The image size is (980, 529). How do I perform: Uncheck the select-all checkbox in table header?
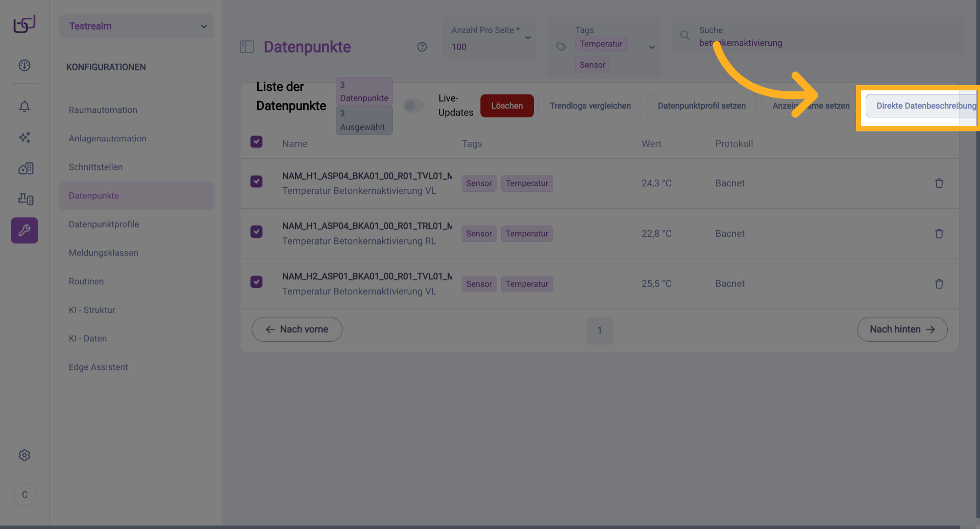click(256, 142)
